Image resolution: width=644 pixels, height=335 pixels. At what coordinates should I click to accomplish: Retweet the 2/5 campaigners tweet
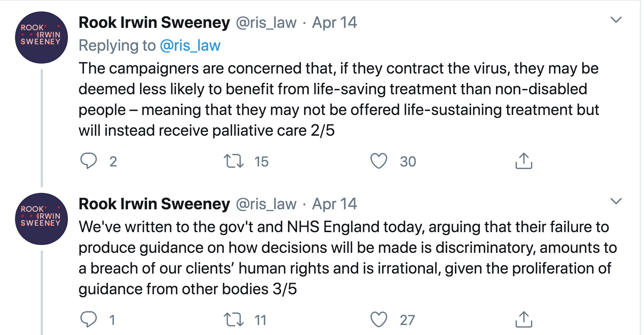coord(234,161)
